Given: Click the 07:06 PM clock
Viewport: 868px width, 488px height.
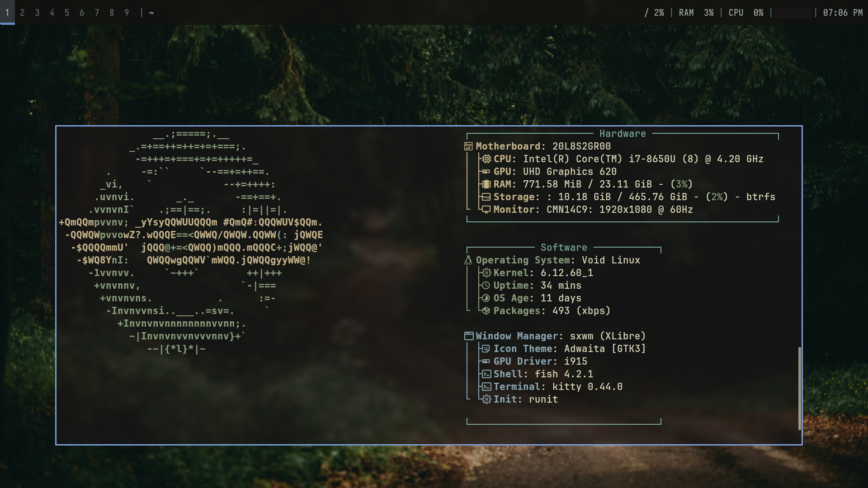Looking at the screenshot, I should tap(842, 13).
